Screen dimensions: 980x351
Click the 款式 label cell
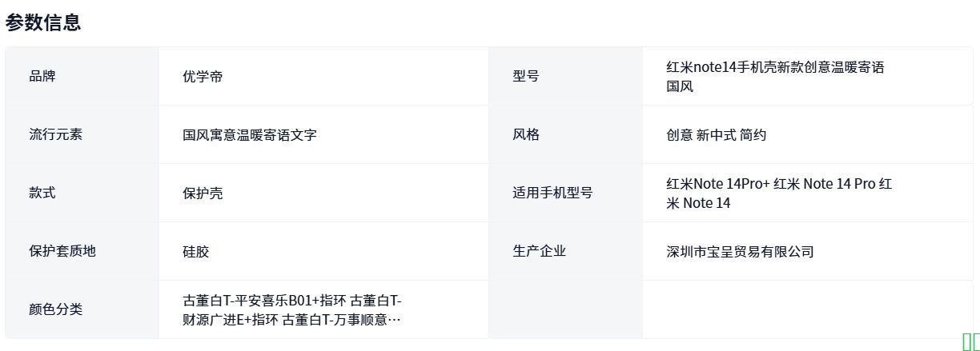pyautogui.click(x=42, y=193)
